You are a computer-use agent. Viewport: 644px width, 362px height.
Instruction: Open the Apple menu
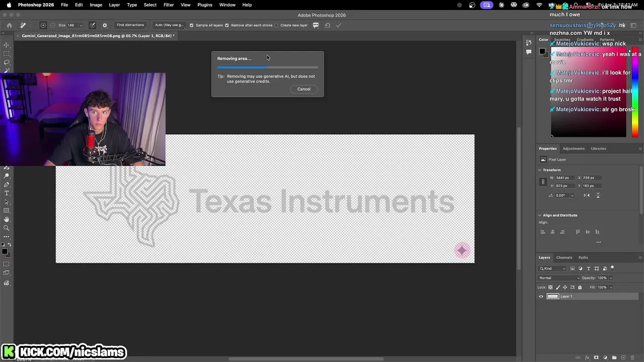coord(9,5)
